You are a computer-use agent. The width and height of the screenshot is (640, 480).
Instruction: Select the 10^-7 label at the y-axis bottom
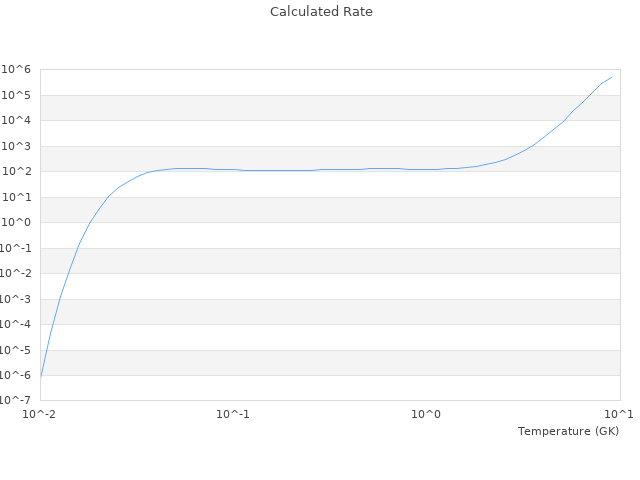(x=16, y=401)
